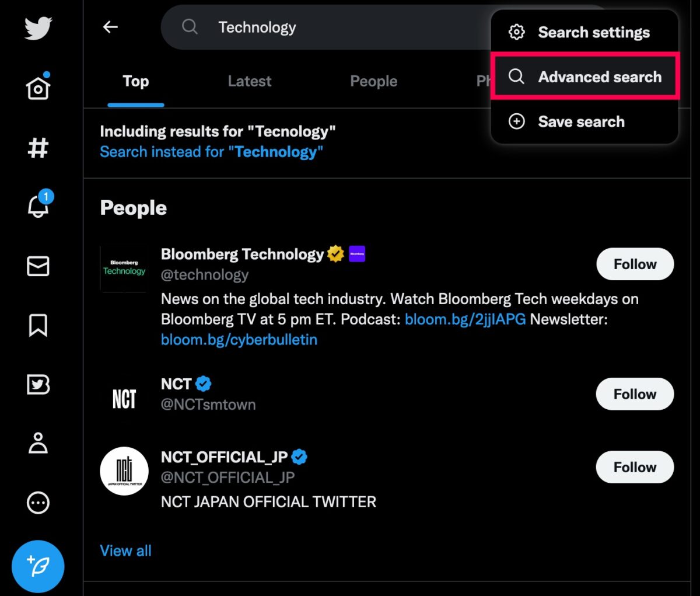Open Bookmarks icon in sidebar

click(x=38, y=325)
